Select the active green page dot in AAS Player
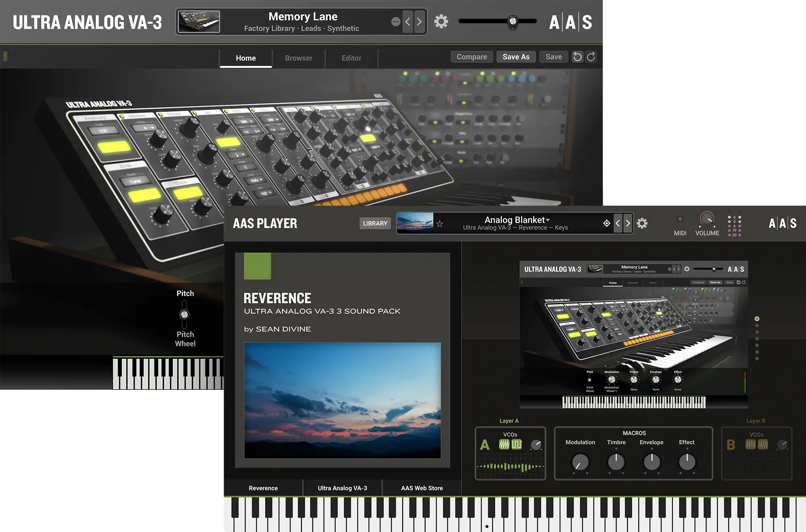 coord(757,319)
